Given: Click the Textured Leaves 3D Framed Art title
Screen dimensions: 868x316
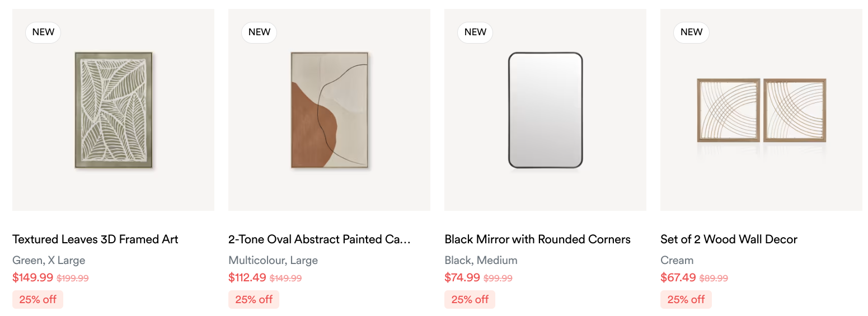Looking at the screenshot, I should click(x=95, y=239).
